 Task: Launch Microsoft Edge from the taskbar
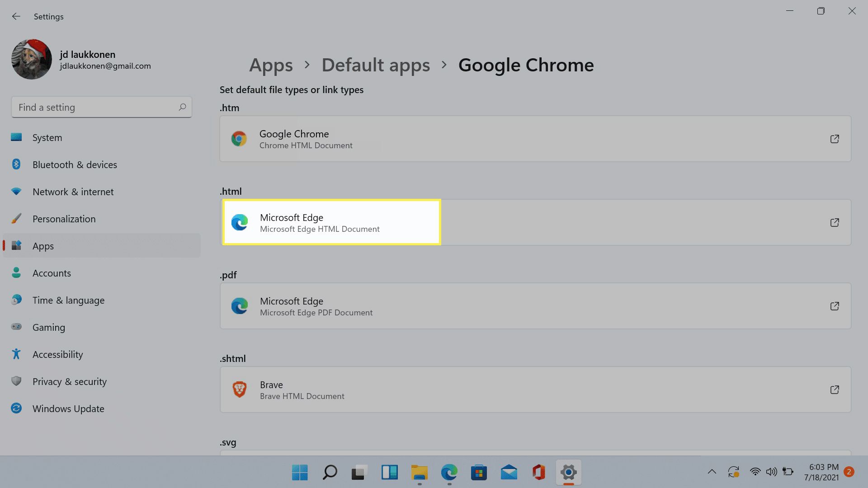pyautogui.click(x=449, y=472)
